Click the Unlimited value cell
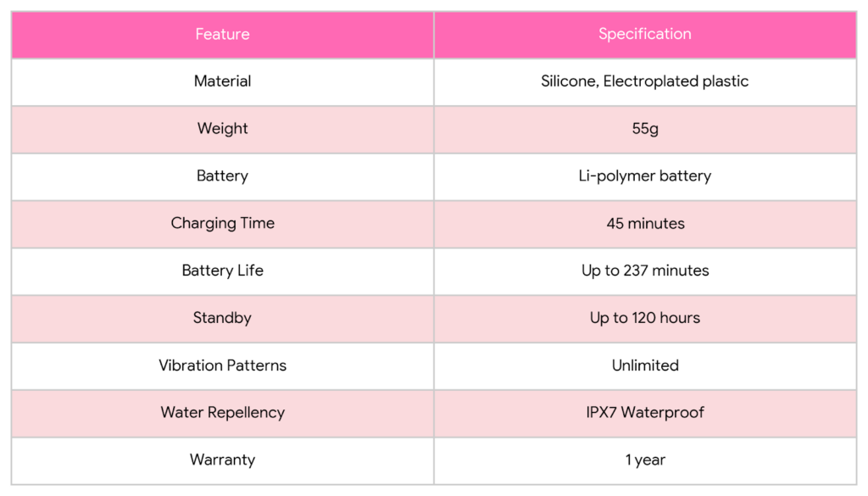 (x=644, y=366)
